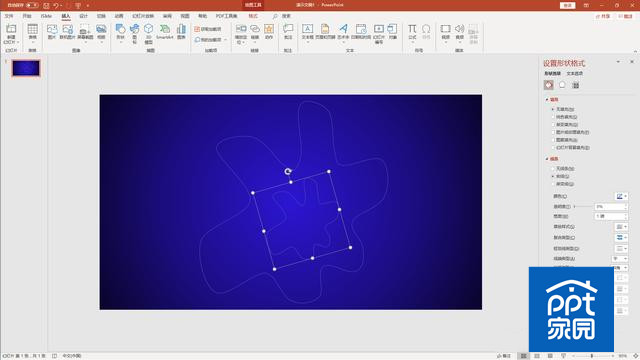Click the Photo Album icon

pyautogui.click(x=101, y=29)
